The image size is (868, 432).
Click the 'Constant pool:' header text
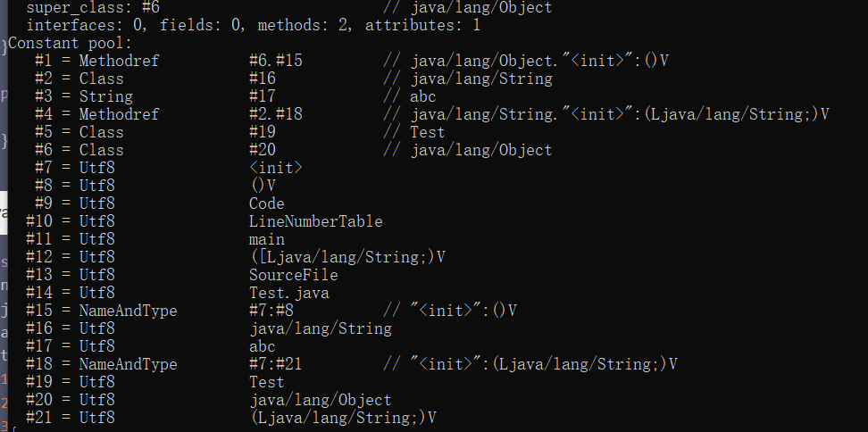click(71, 43)
